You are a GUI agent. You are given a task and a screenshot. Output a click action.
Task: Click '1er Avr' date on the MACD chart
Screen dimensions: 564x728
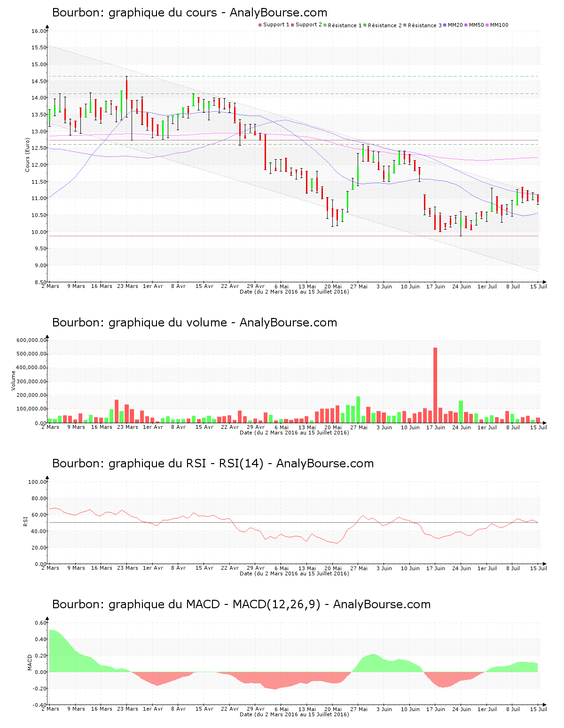pos(153,709)
